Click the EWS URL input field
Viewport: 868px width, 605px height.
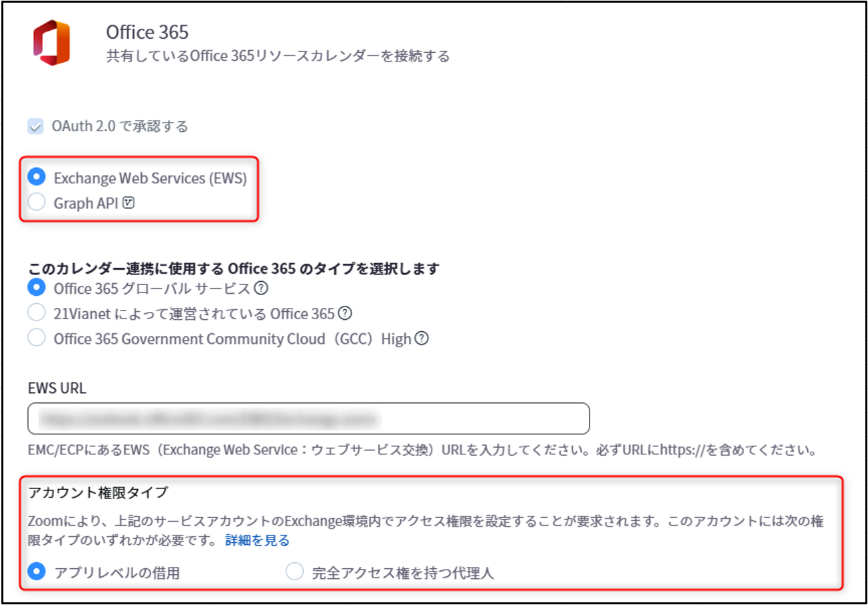309,419
